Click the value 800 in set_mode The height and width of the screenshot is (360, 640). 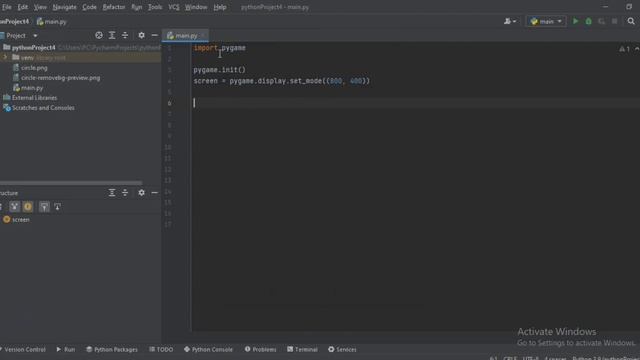(336, 81)
